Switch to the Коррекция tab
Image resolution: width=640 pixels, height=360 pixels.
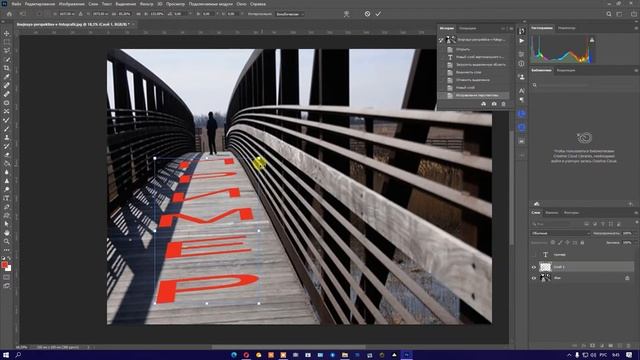(x=566, y=70)
